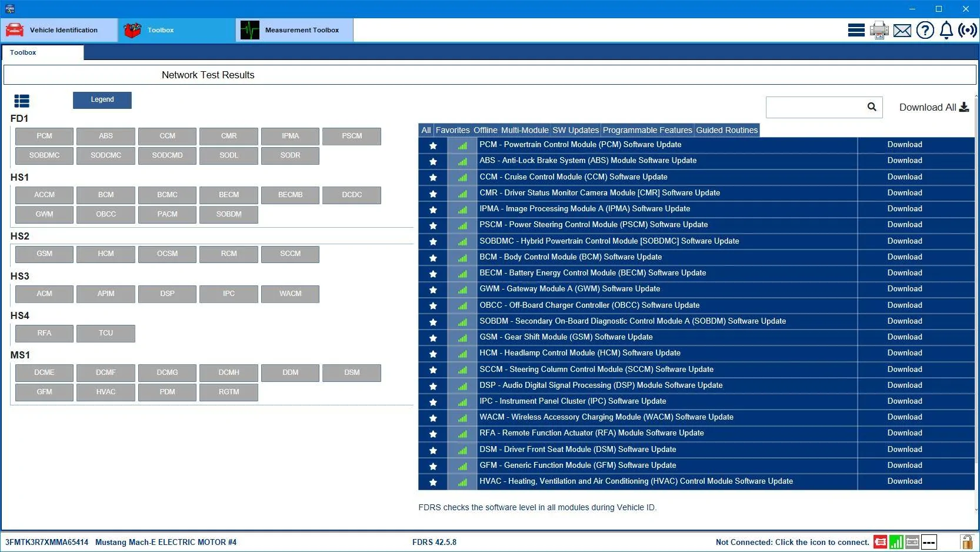Click the DCMH module button
The height and width of the screenshot is (552, 980).
(x=229, y=373)
